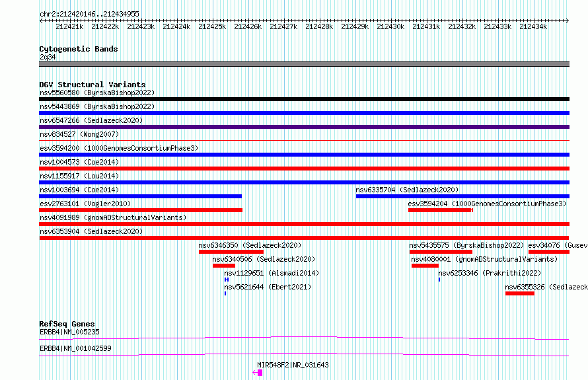This screenshot has width=588, height=380.
Task: Click the blue nsv1155917 variant bar
Action: coord(304,182)
